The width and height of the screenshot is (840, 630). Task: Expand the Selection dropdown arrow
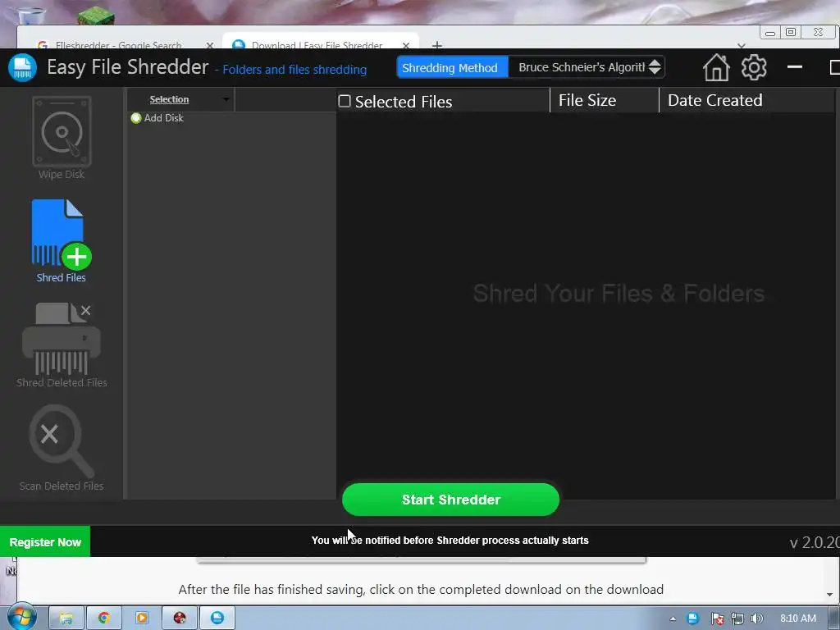(x=226, y=99)
